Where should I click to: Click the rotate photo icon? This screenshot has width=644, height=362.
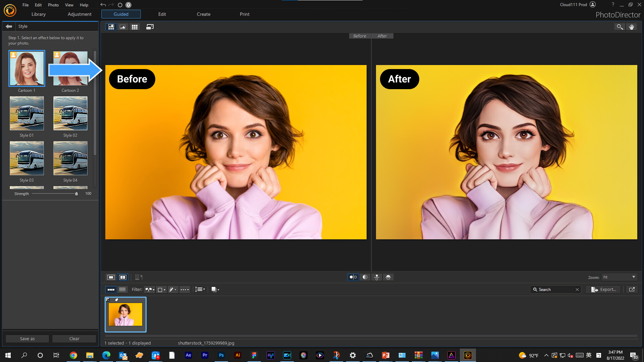click(x=150, y=27)
